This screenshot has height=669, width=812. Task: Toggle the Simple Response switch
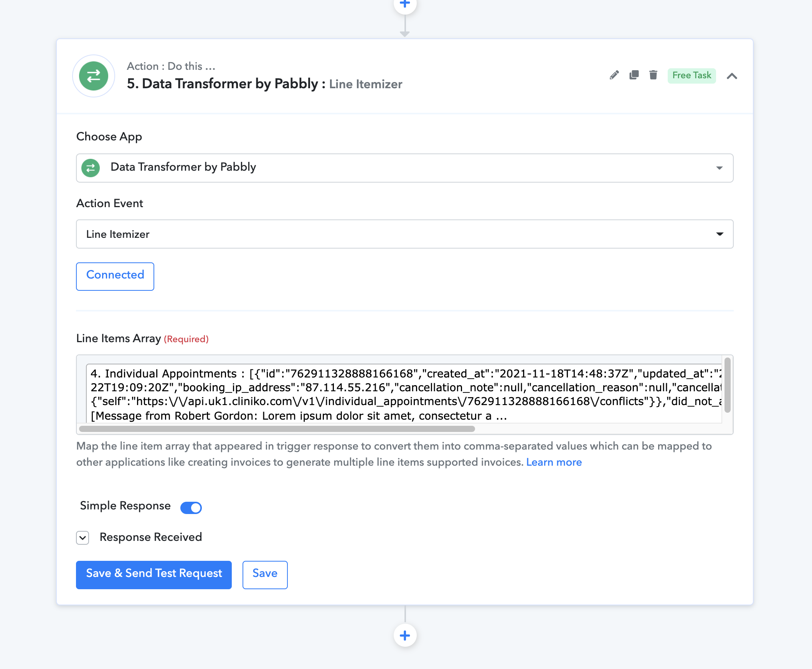pos(191,508)
